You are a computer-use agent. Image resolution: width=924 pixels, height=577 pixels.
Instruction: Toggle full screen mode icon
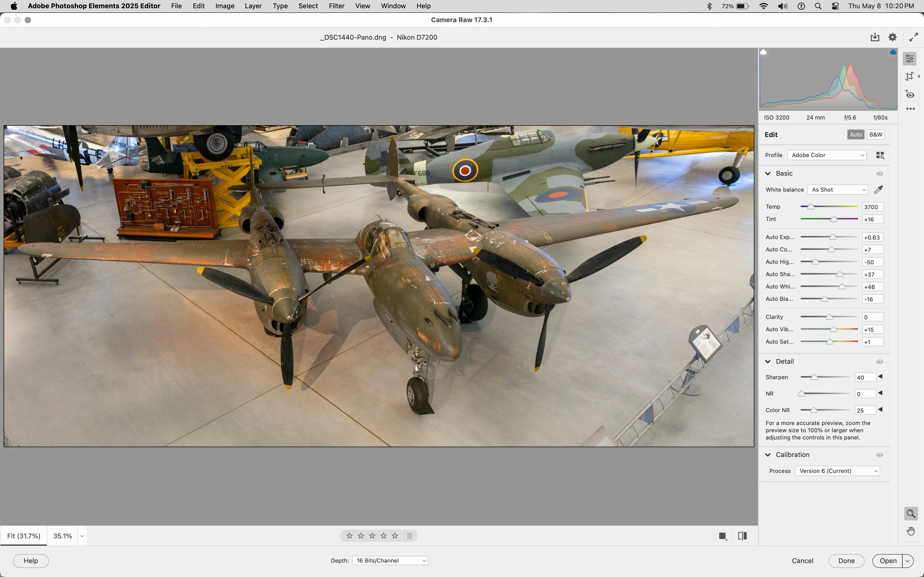[913, 37]
